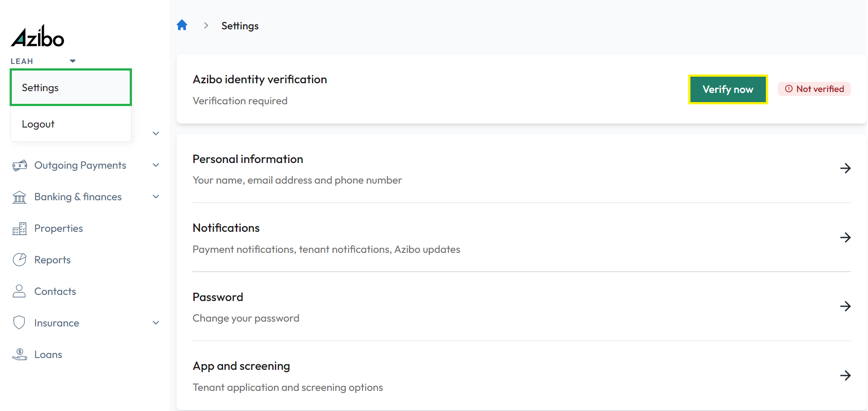Click the Azibo identity verification title
The height and width of the screenshot is (411, 868).
(x=260, y=79)
